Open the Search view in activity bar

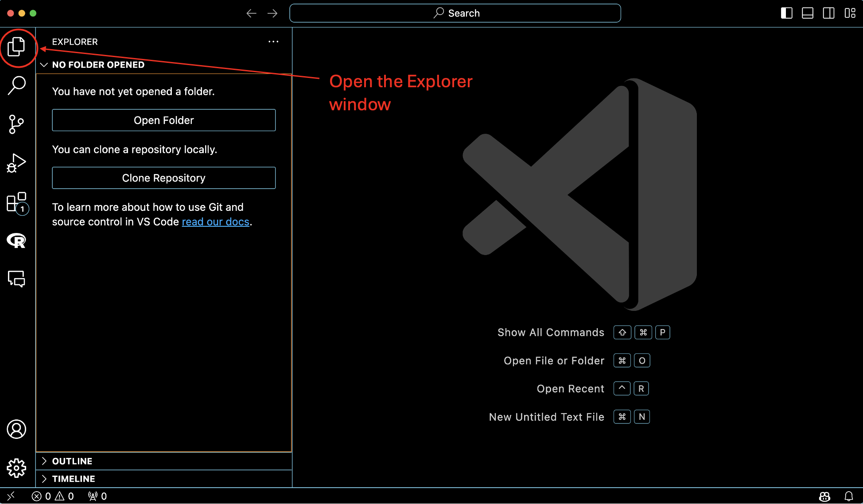(16, 85)
